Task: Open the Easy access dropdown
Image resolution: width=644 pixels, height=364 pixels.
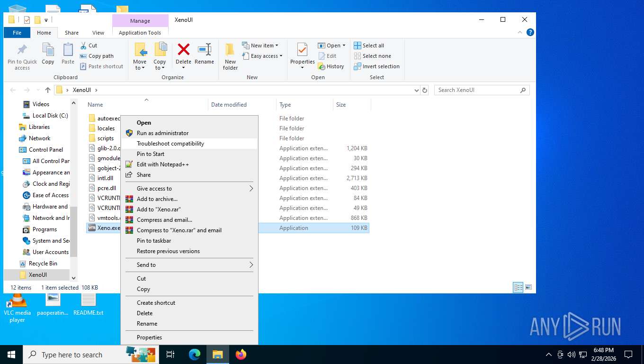Action: (x=262, y=56)
